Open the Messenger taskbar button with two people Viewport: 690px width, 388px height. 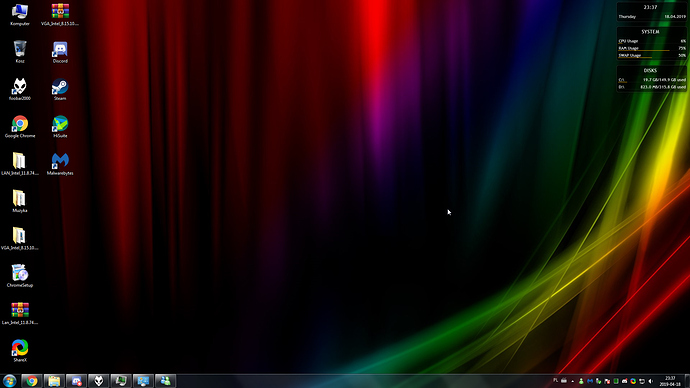[x=165, y=381]
